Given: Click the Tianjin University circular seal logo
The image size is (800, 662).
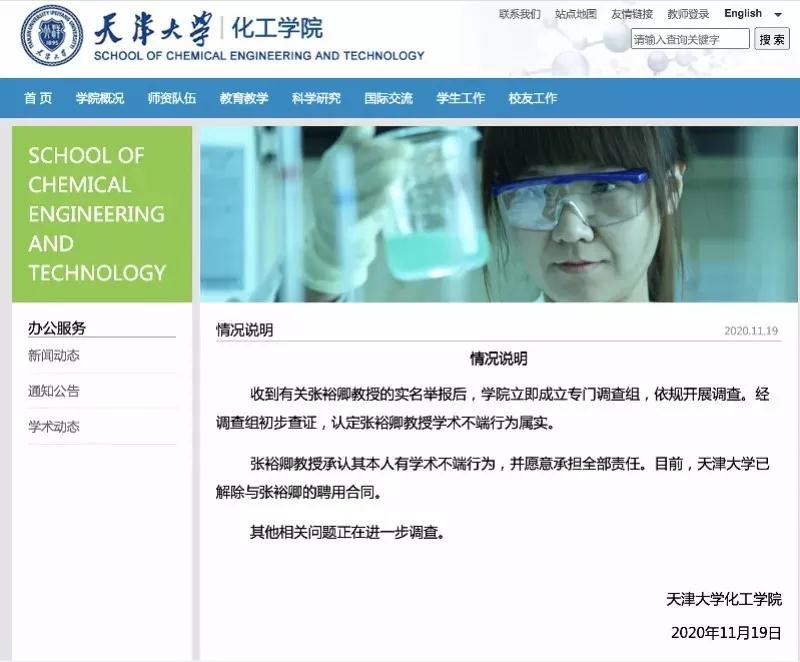Looking at the screenshot, I should click(x=52, y=36).
